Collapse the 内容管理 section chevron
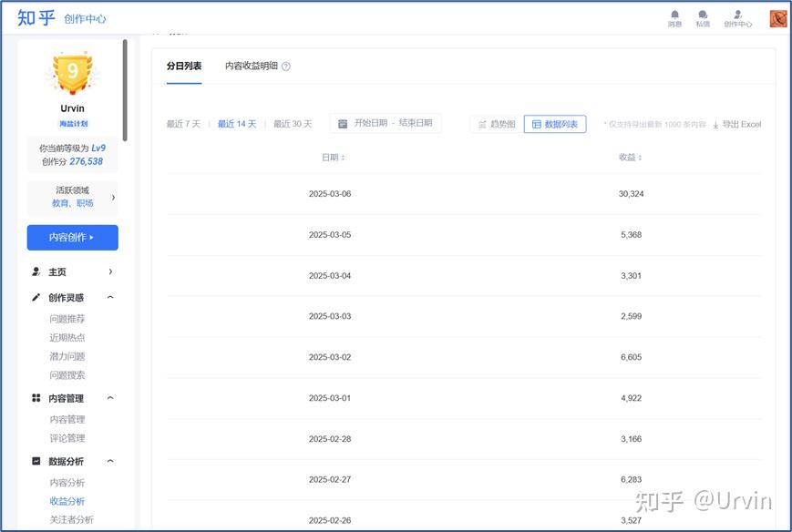This screenshot has height=532, width=792. tap(110, 398)
